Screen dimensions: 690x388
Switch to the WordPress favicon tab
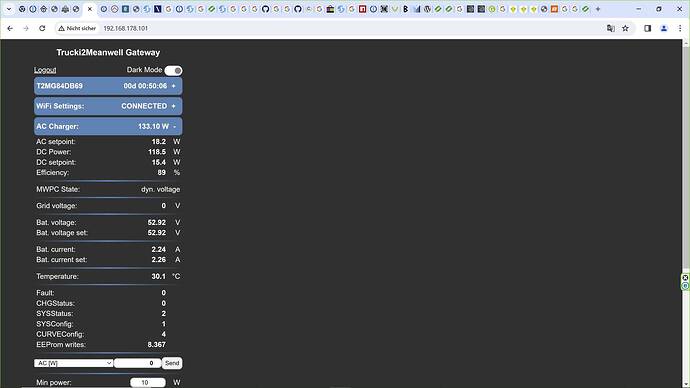pos(427,9)
